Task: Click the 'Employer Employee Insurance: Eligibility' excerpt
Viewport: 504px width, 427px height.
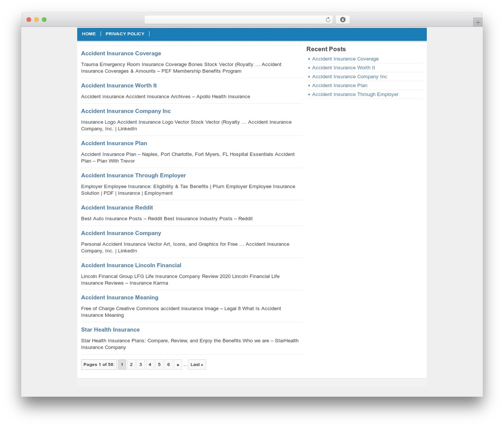Action: point(188,190)
